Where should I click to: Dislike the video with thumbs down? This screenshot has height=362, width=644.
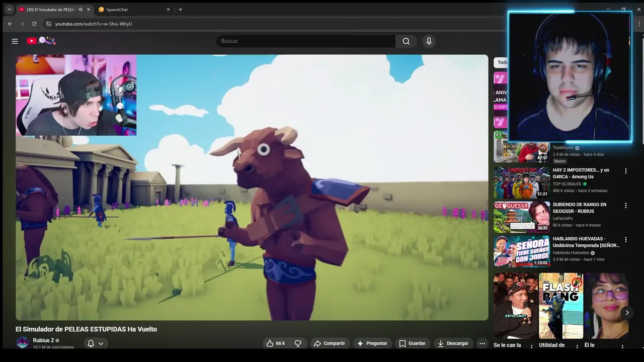(x=298, y=343)
